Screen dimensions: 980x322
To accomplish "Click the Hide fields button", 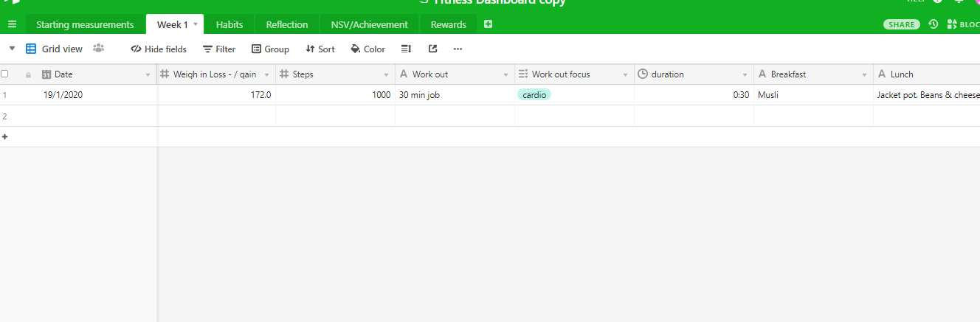I will (x=159, y=49).
